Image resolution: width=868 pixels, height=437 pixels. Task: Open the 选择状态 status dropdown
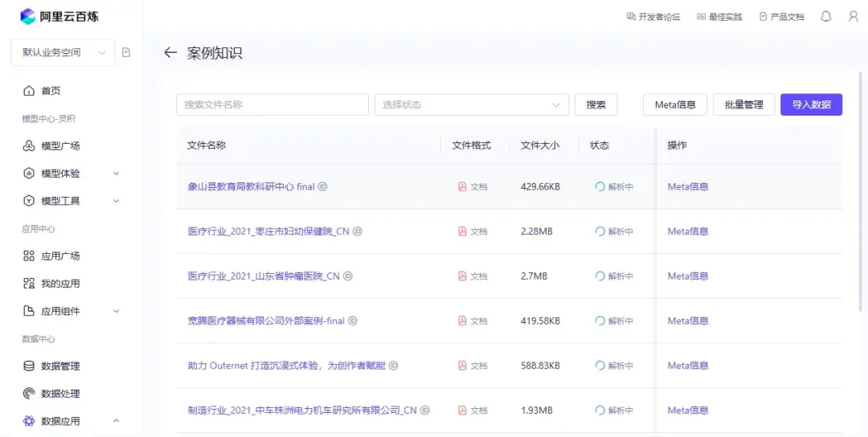[472, 104]
